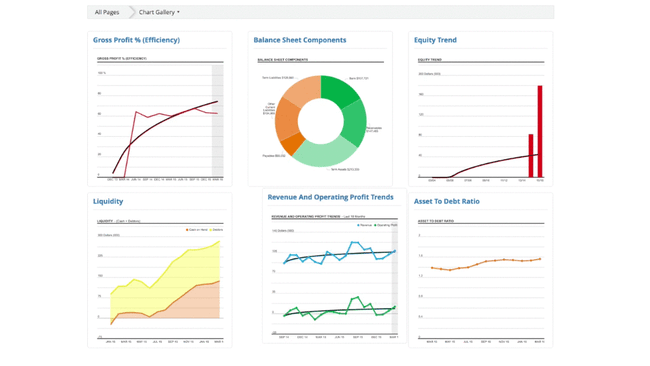The height and width of the screenshot is (366, 650).
Task: Toggle Operating Profit legend marker
Action: tap(376, 225)
